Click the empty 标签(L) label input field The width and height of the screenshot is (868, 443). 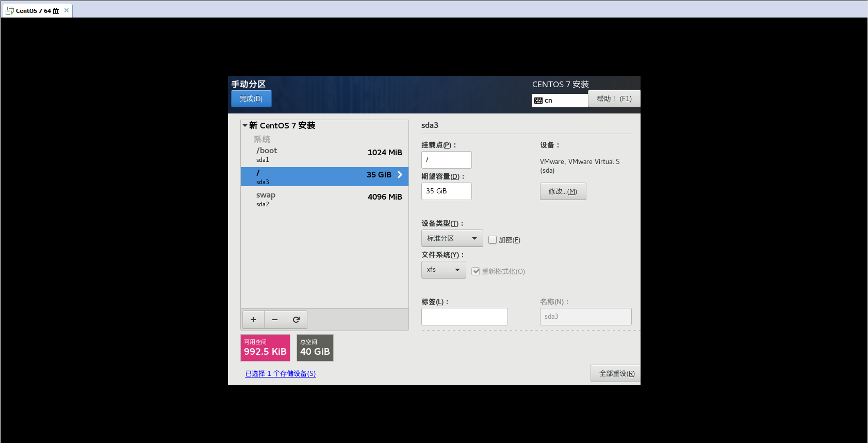tap(465, 317)
